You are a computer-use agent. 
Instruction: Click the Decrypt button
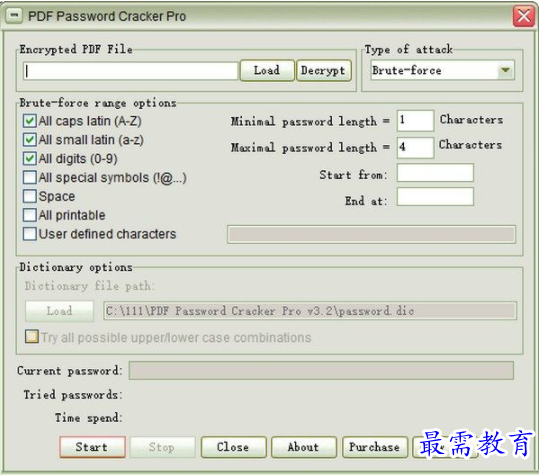(x=324, y=70)
